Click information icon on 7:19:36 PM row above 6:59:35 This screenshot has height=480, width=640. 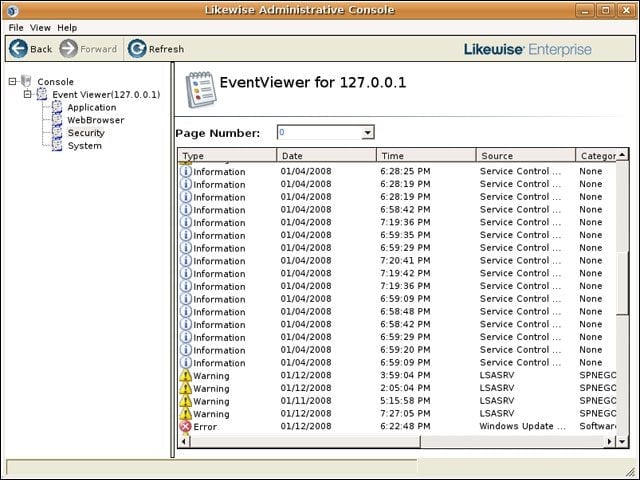186,222
